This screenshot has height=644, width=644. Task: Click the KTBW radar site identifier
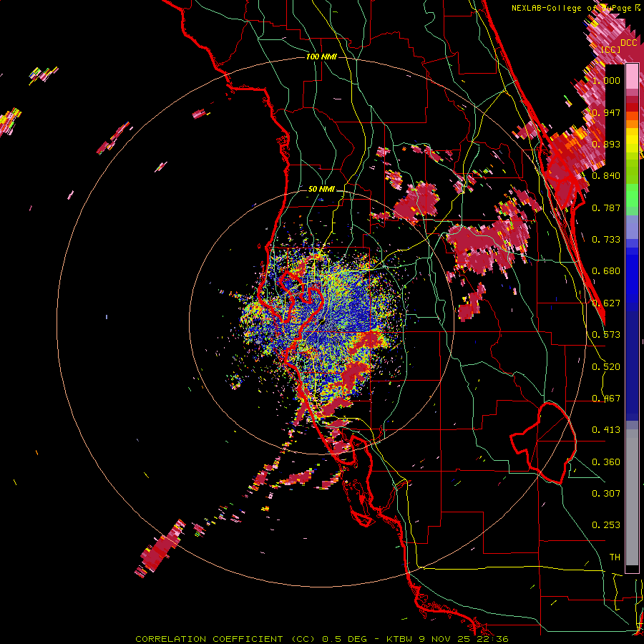(x=401, y=639)
